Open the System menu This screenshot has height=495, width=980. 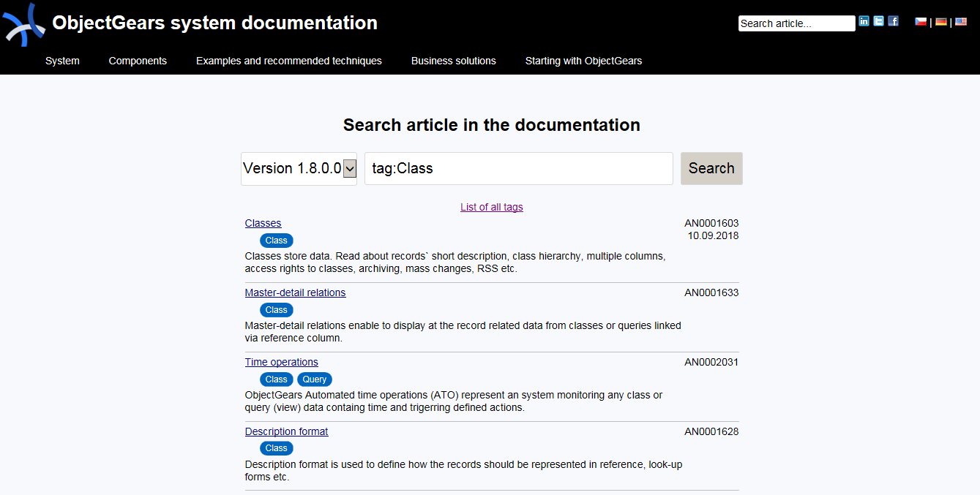(x=62, y=61)
